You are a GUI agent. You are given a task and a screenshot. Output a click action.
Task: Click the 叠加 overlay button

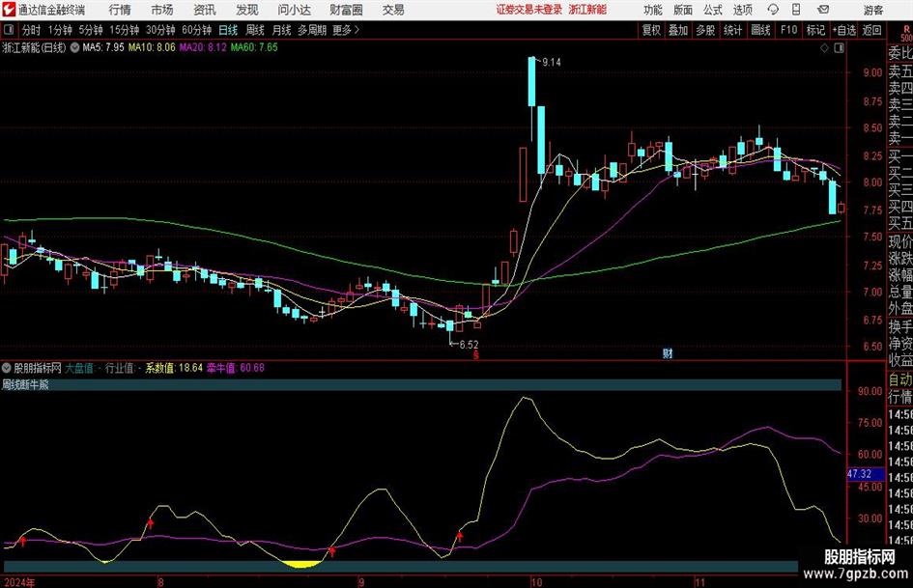point(678,30)
